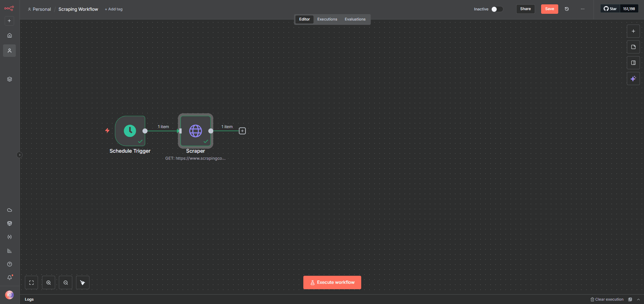Open the user avatar at sidebar bottom
The image size is (644, 304).
(9, 295)
